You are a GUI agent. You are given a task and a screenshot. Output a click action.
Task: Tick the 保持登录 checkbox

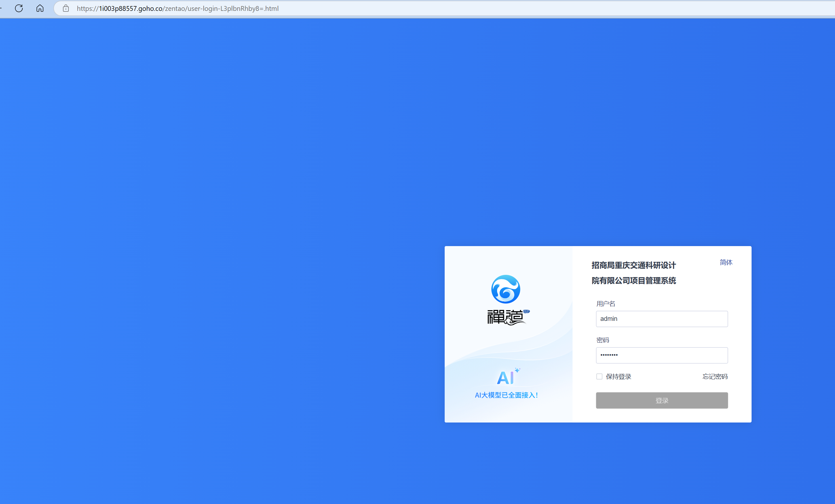click(x=599, y=376)
